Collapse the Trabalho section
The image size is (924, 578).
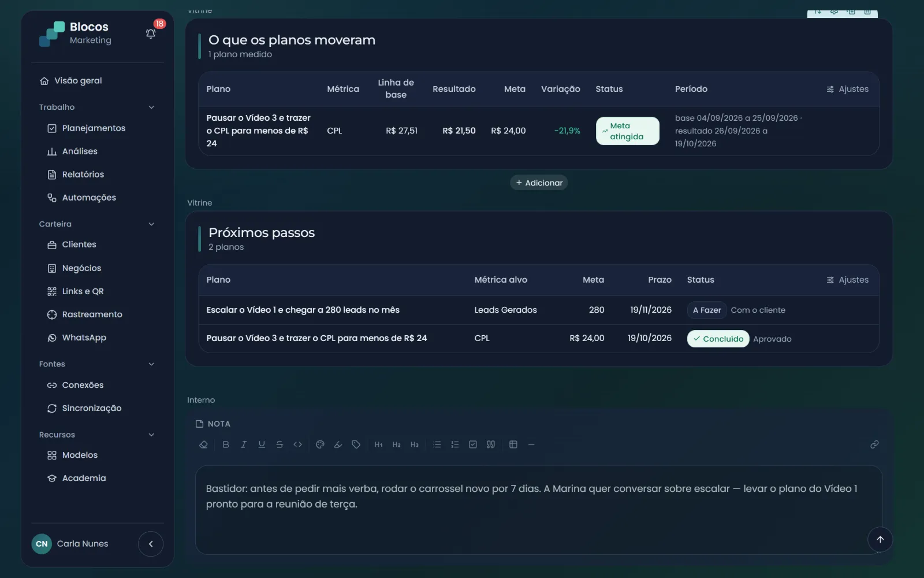pyautogui.click(x=151, y=107)
